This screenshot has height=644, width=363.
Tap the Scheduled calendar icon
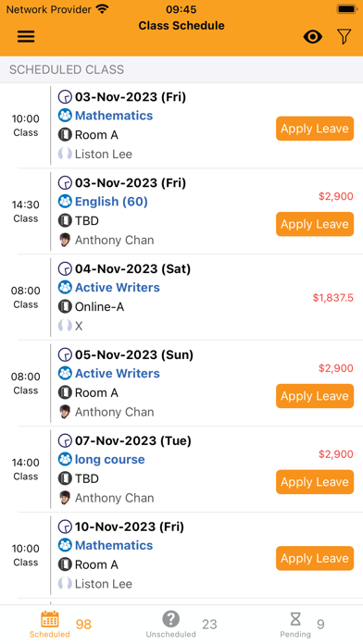click(49, 619)
